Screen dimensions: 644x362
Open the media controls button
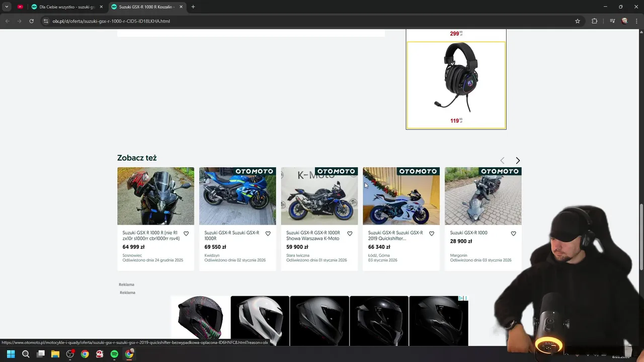612,21
